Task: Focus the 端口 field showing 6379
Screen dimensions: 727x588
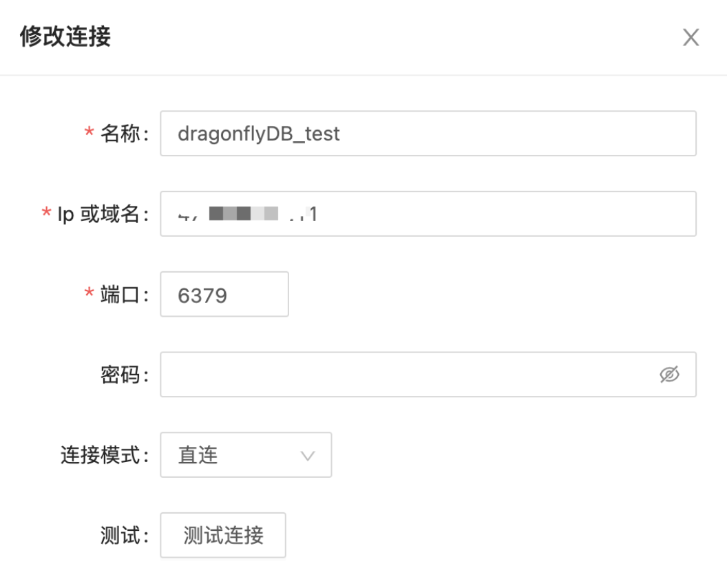Action: coord(224,295)
